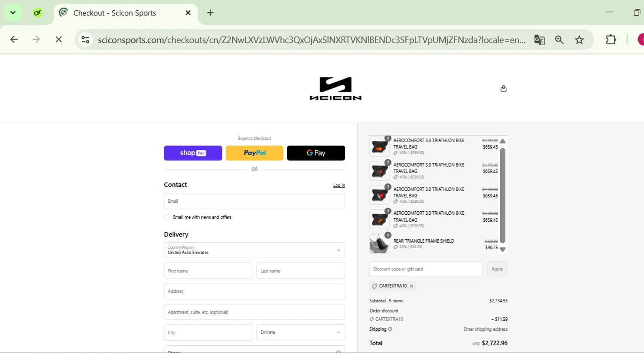Pay with PayPal express checkout
The height and width of the screenshot is (353, 644).
pos(255,153)
